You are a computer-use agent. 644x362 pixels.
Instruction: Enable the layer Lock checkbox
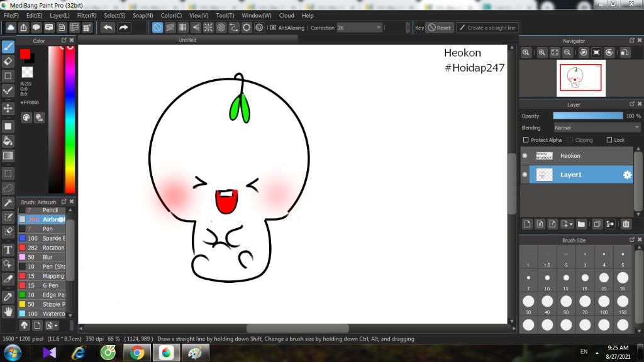609,140
